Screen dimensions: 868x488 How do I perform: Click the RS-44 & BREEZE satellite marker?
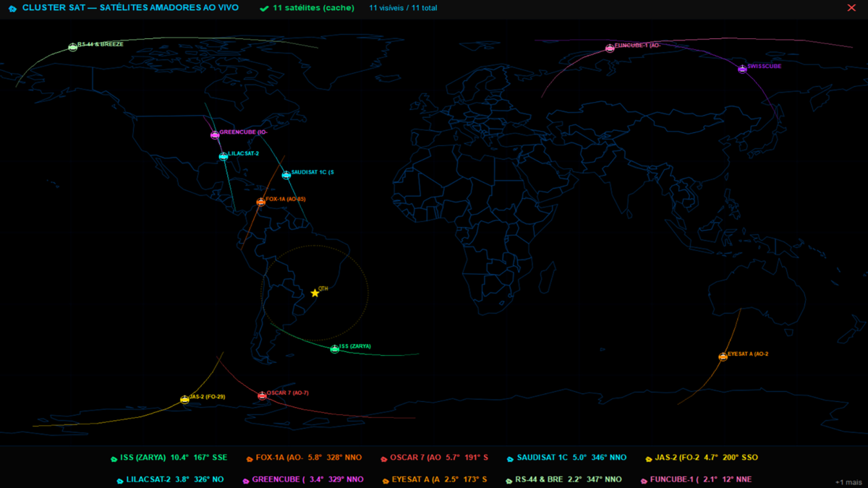tap(72, 47)
